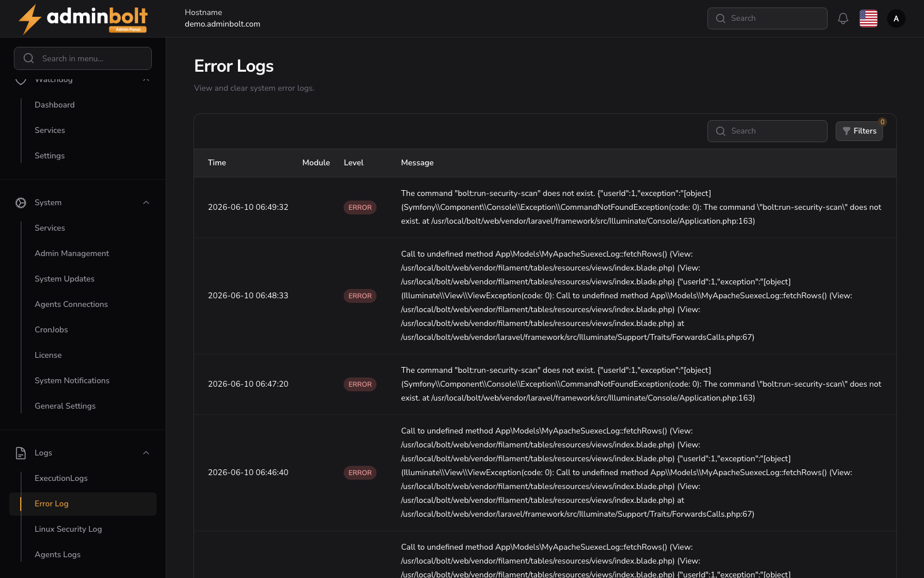Screen dimensions: 924x578
Task: Click the message of the 06:48:33 row
Action: [627, 296]
